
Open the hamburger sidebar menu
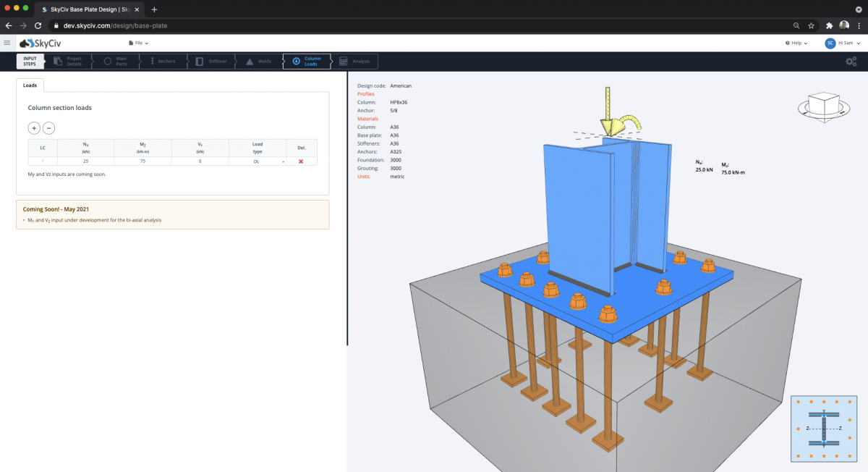7,43
